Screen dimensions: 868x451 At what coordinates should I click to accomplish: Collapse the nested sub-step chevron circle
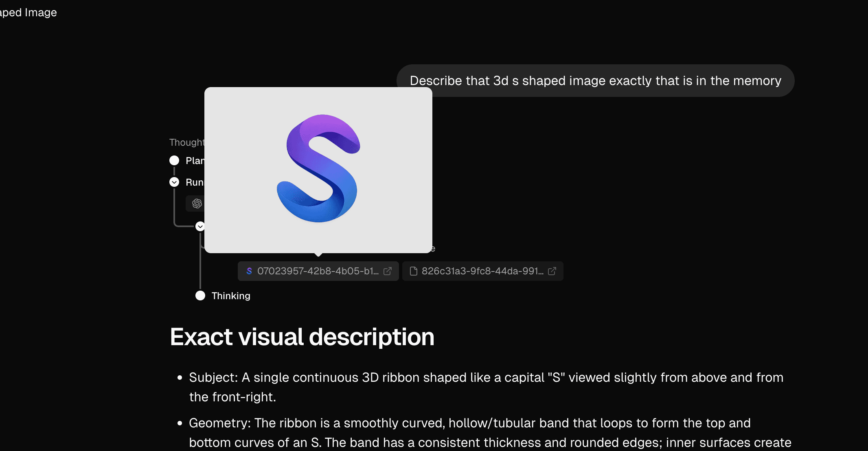pos(200,226)
